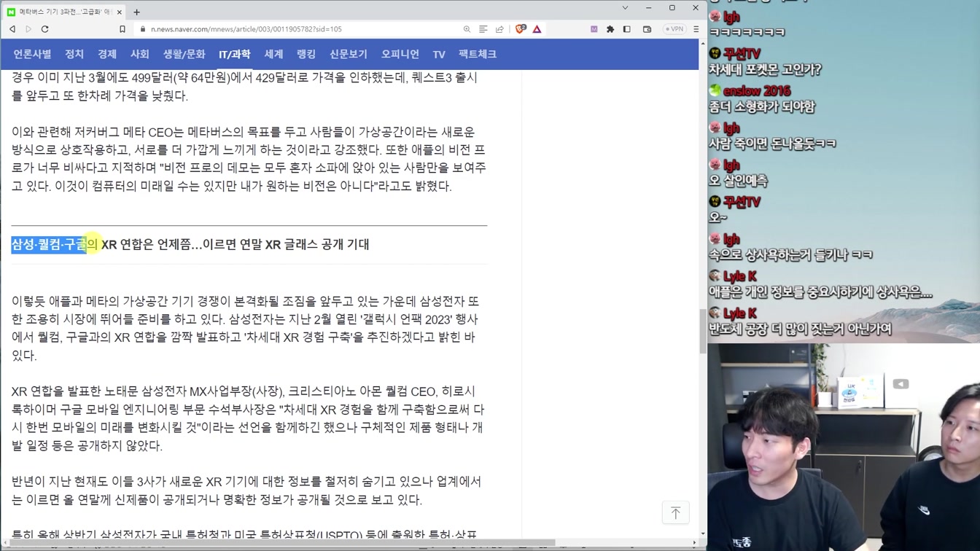The width and height of the screenshot is (980, 551).
Task: Open the Brave Wallet icon
Action: click(647, 29)
